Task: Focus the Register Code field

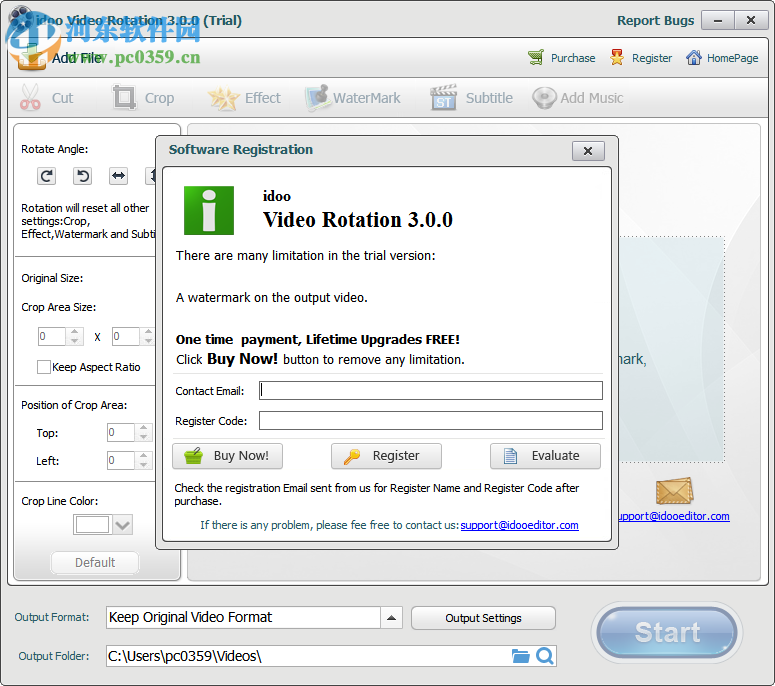Action: click(431, 421)
